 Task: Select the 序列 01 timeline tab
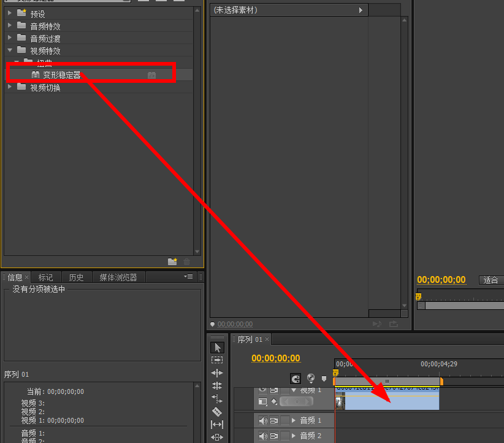pos(250,339)
